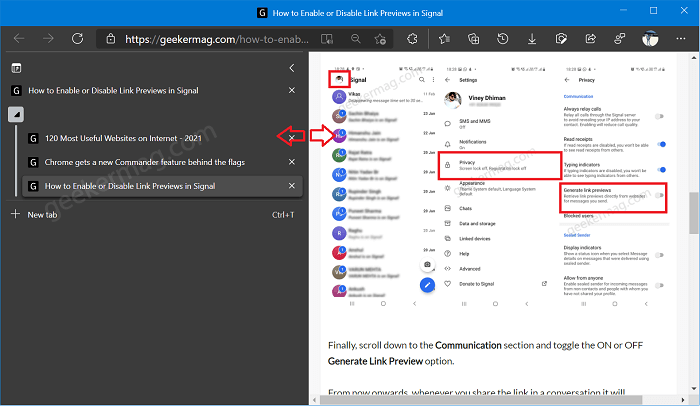The height and width of the screenshot is (406, 700).
Task: Click the lock site info icon
Action: (111, 39)
